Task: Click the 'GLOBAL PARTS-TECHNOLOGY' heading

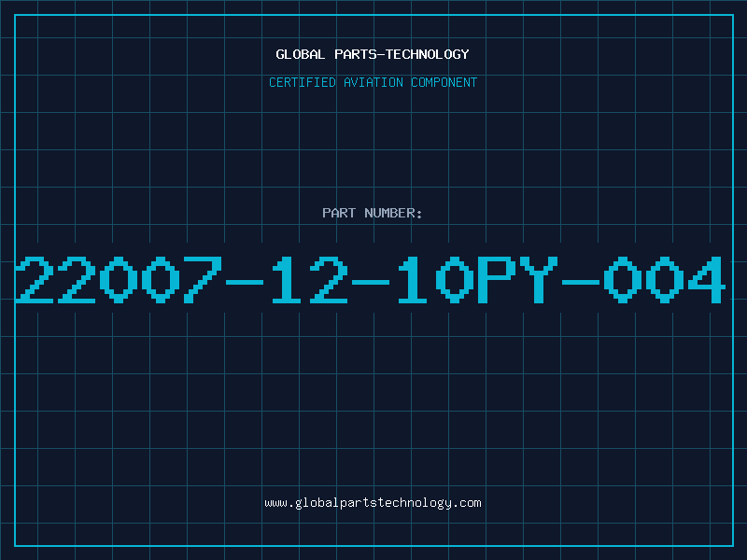Action: coord(373,54)
